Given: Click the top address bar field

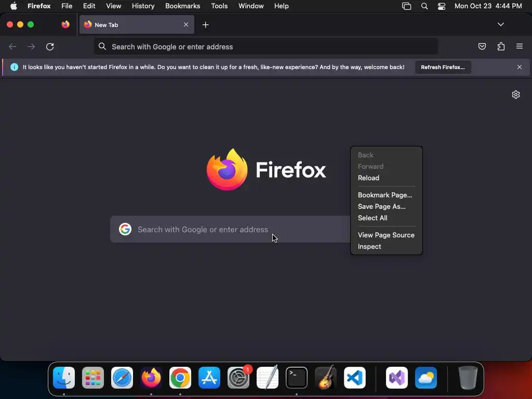Looking at the screenshot, I should point(266,46).
